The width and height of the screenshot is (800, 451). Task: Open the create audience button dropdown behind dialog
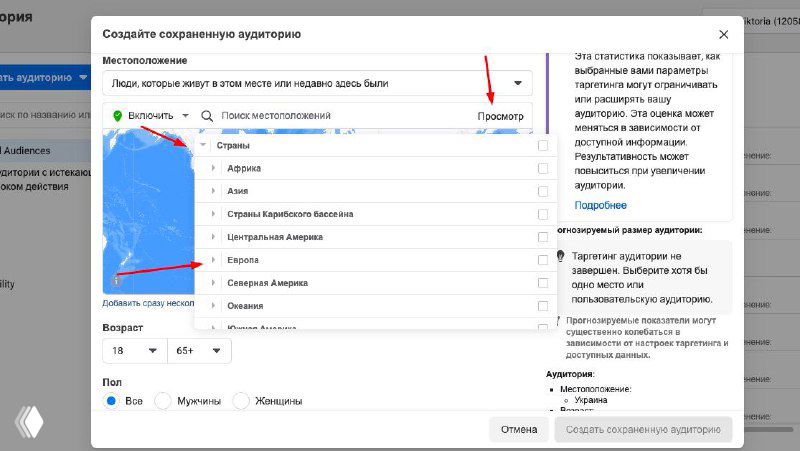[x=83, y=78]
